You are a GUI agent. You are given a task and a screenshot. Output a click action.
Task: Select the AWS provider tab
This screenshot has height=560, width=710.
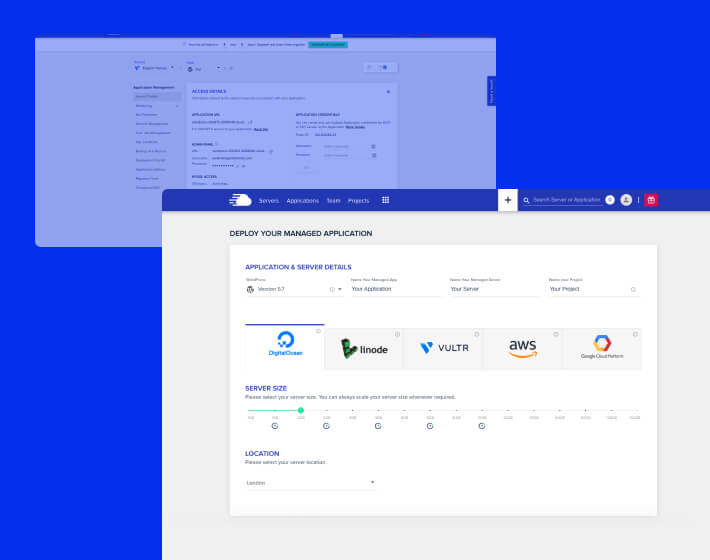coord(522,349)
